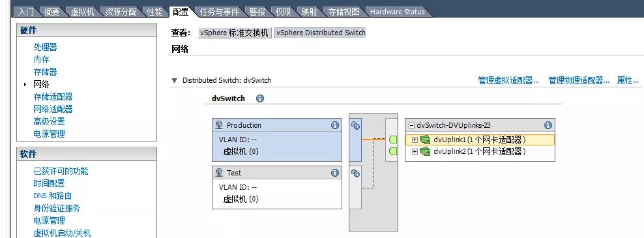Switch view to vSphere Distributed Switch
The image size is (644, 238).
[320, 33]
